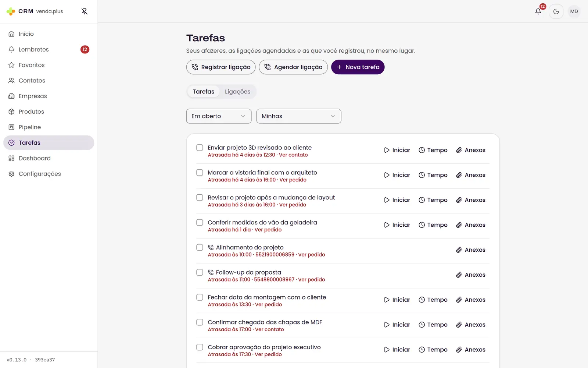Viewport: 588px width, 368px height.
Task: Open Anexos for Fechar data da montagem
Action: coord(471,300)
